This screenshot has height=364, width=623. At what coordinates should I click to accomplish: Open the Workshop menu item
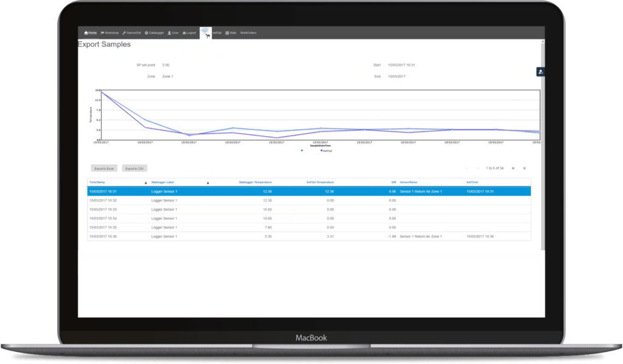coord(110,33)
